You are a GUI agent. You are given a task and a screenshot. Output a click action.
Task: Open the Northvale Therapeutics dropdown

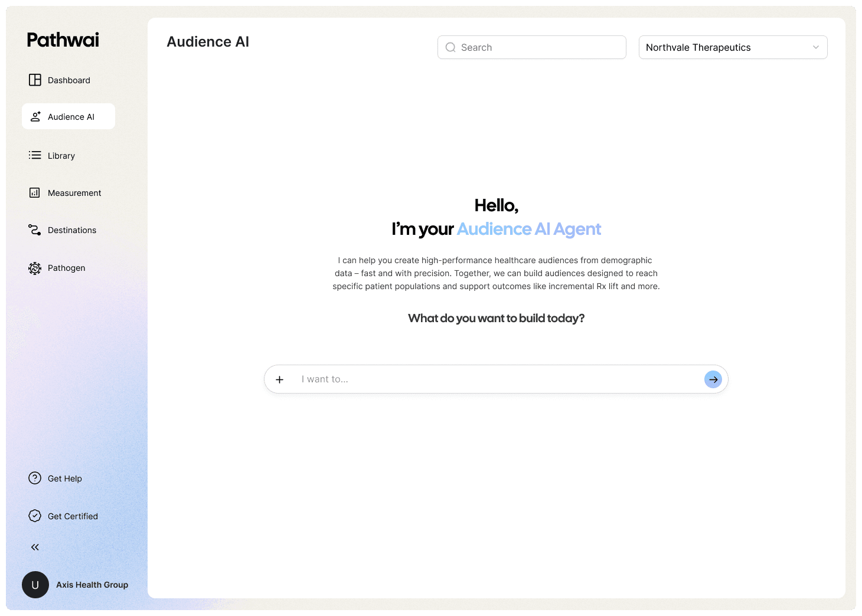point(733,47)
